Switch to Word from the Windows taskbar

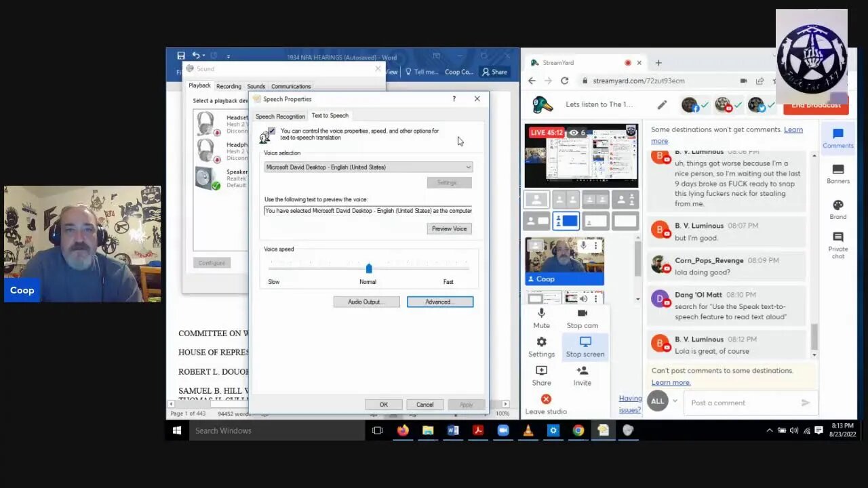[453, 430]
